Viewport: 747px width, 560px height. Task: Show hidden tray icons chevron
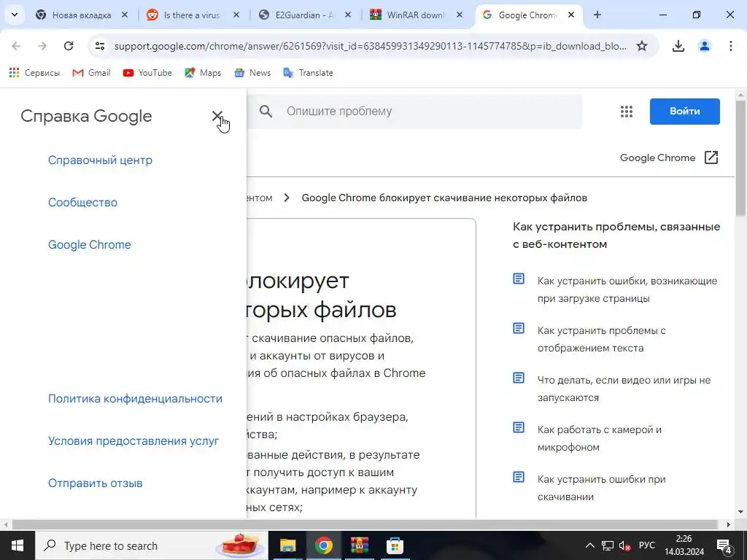click(589, 545)
